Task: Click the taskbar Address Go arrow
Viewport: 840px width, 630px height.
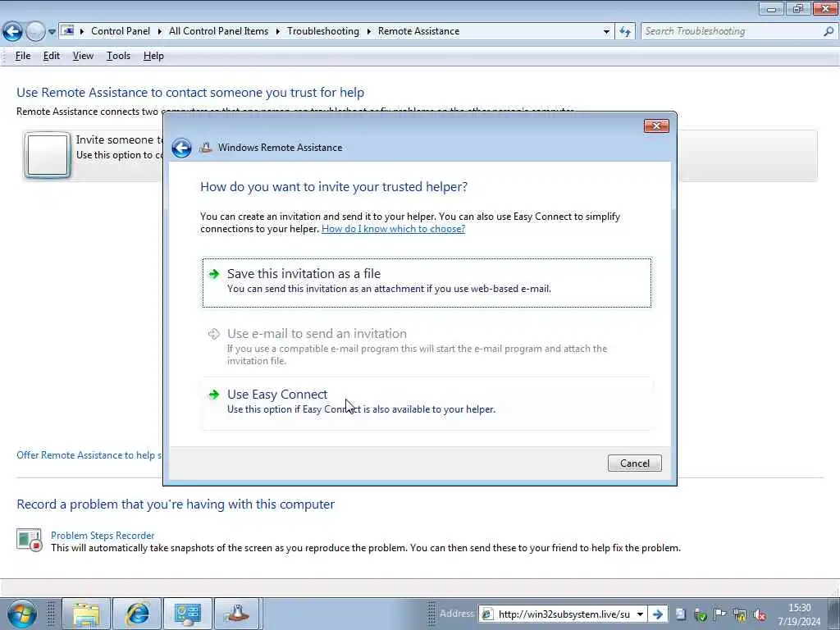Action: pyautogui.click(x=658, y=614)
